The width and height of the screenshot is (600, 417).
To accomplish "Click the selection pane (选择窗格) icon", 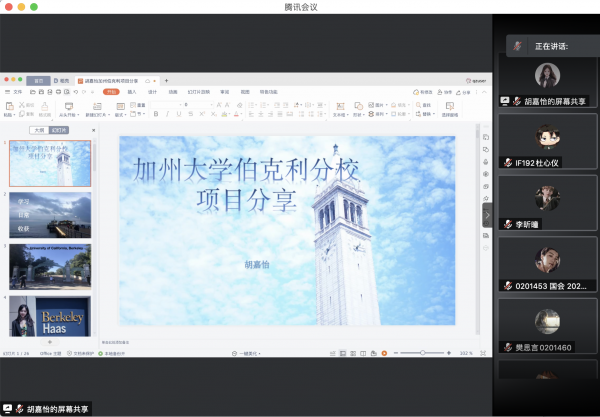I will coord(449,108).
